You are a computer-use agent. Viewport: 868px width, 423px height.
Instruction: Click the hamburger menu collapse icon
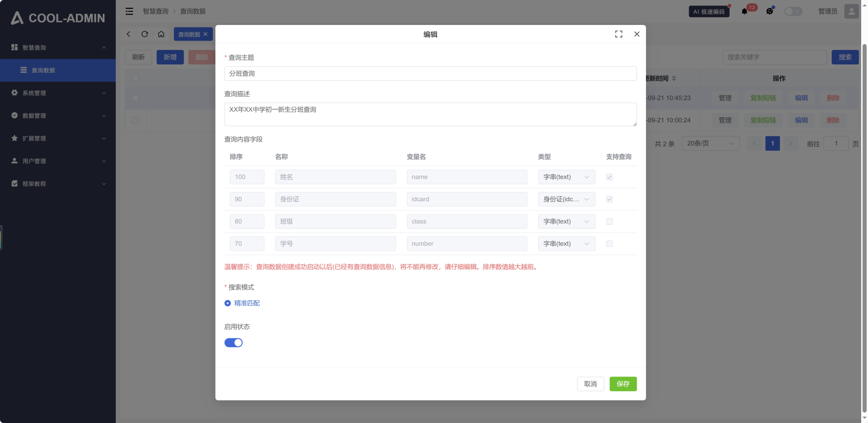129,11
